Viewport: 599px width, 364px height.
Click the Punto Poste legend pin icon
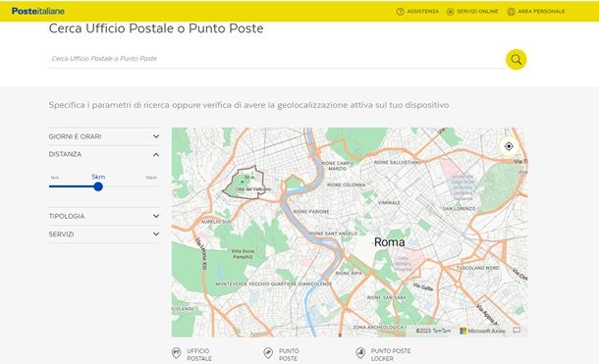click(268, 353)
